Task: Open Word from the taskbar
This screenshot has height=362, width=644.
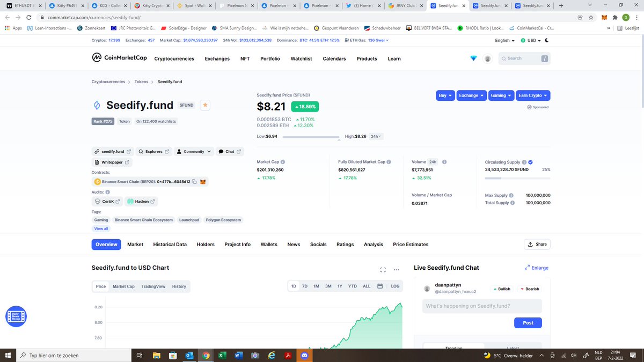Action: (238, 355)
